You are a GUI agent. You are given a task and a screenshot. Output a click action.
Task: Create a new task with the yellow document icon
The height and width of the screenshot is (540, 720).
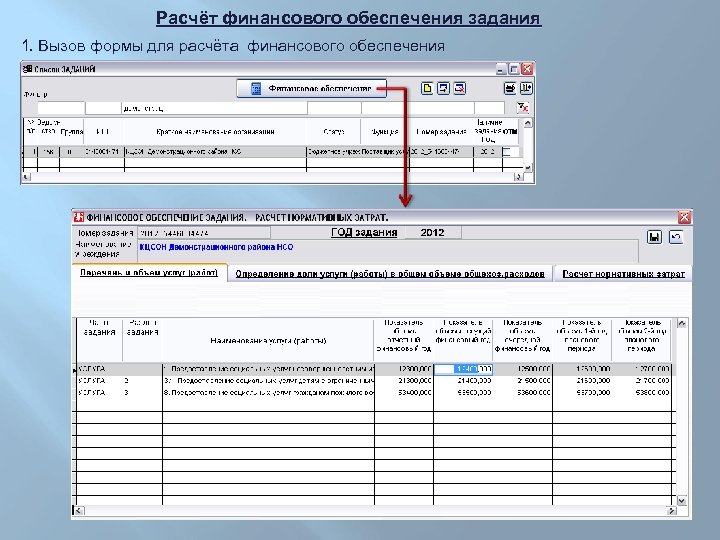click(427, 88)
